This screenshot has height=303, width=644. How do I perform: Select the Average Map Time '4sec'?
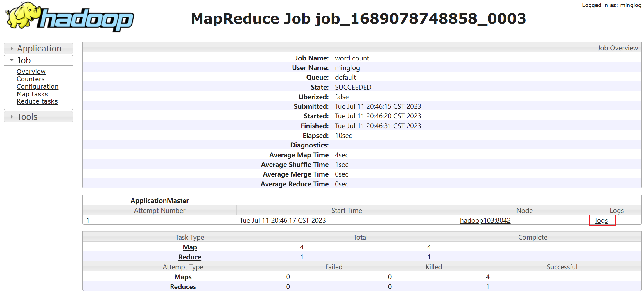pos(341,155)
